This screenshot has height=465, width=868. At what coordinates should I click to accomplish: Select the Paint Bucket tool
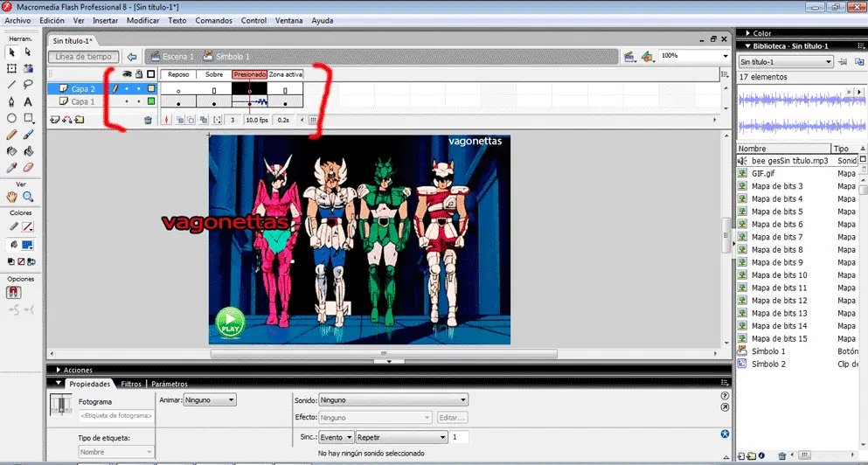(x=28, y=151)
